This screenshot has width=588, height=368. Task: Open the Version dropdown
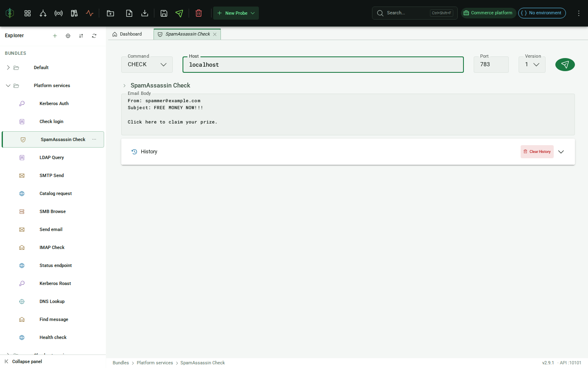(x=532, y=65)
